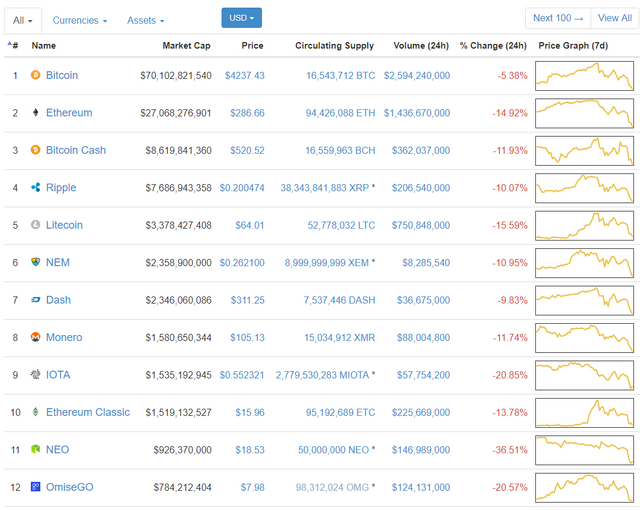Click NEO market cap $926,370,000
Image resolution: width=640 pixels, height=510 pixels.
[x=182, y=450]
